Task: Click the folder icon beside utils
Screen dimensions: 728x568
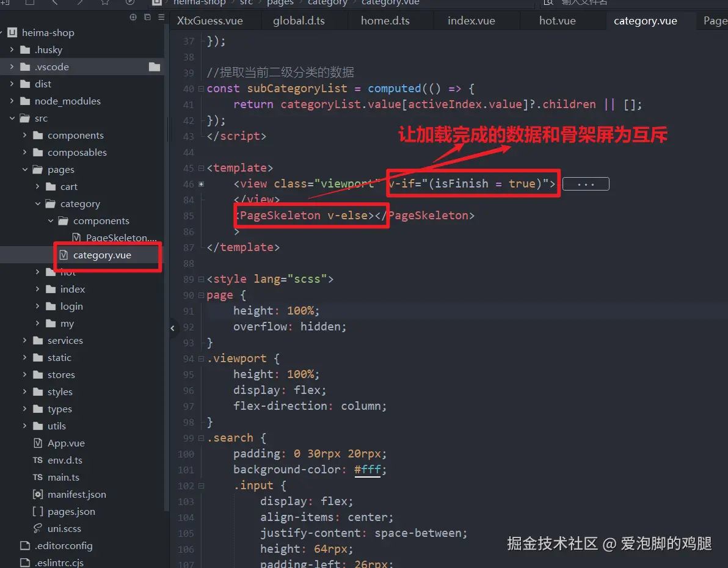Action: point(38,426)
